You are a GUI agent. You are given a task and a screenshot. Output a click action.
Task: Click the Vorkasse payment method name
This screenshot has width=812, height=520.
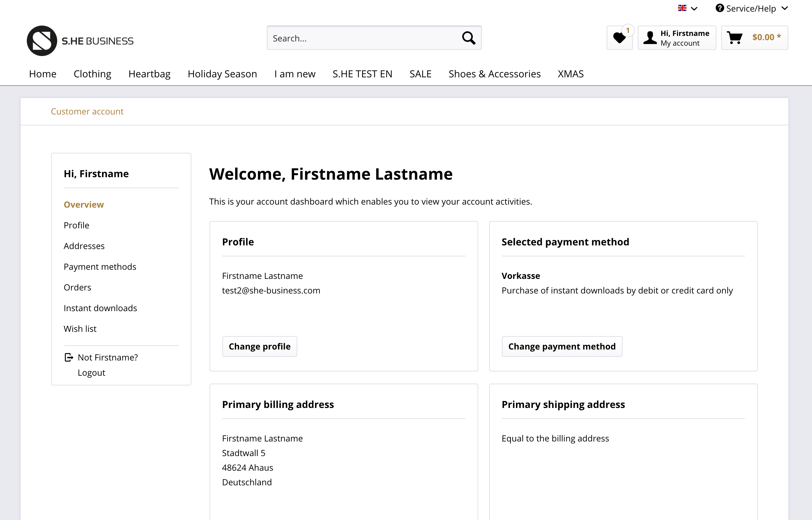click(x=521, y=276)
